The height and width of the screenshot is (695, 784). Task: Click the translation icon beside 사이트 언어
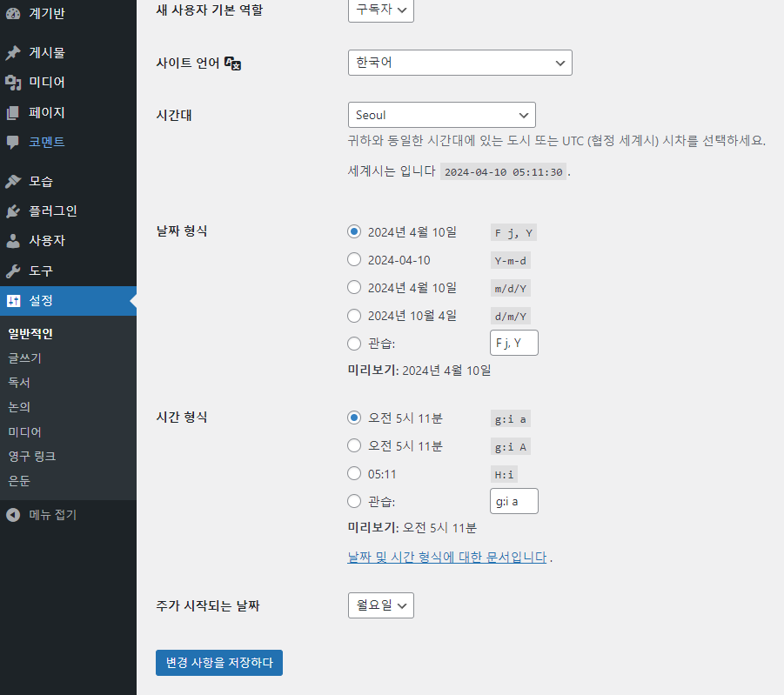tap(232, 63)
